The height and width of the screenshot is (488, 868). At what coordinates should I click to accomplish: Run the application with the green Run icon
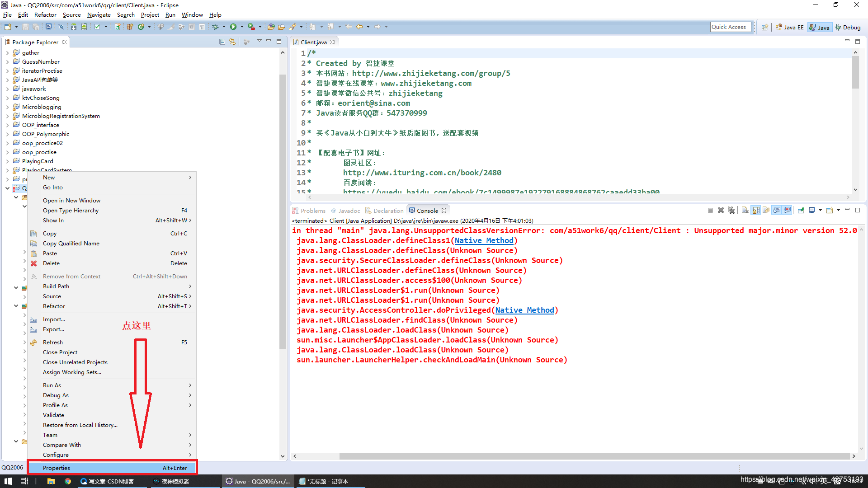234,27
